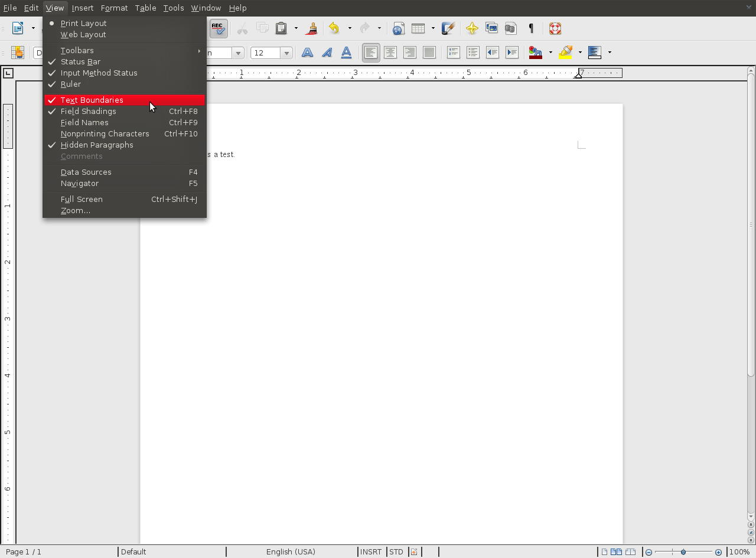Open the font size dropdown

287,53
